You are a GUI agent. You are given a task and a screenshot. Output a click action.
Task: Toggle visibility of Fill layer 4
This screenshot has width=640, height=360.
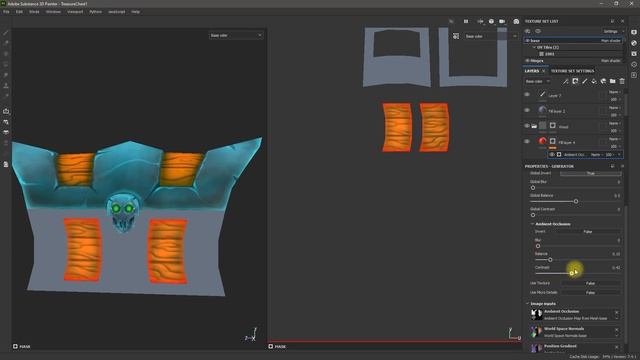pos(527,142)
